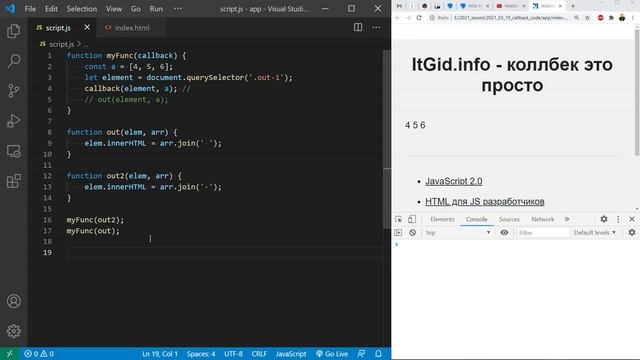Open the Extensions view
The image size is (640, 360).
point(13,181)
